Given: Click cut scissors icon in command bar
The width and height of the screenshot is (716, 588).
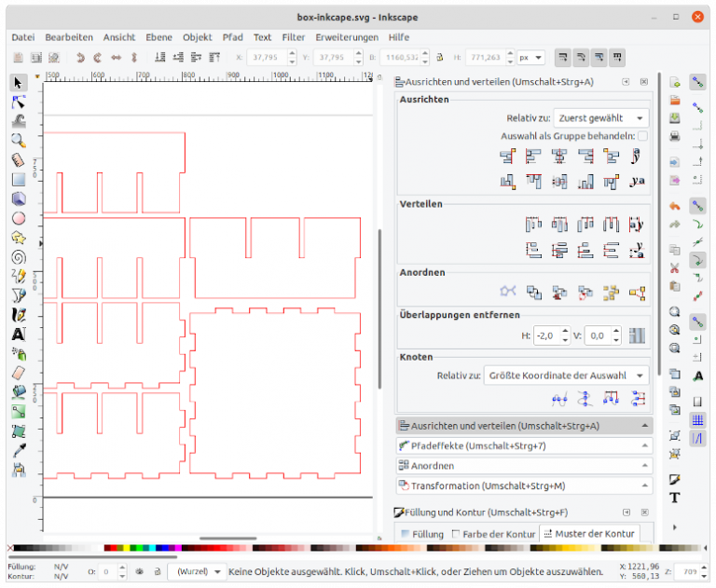Looking at the screenshot, I should (x=675, y=267).
